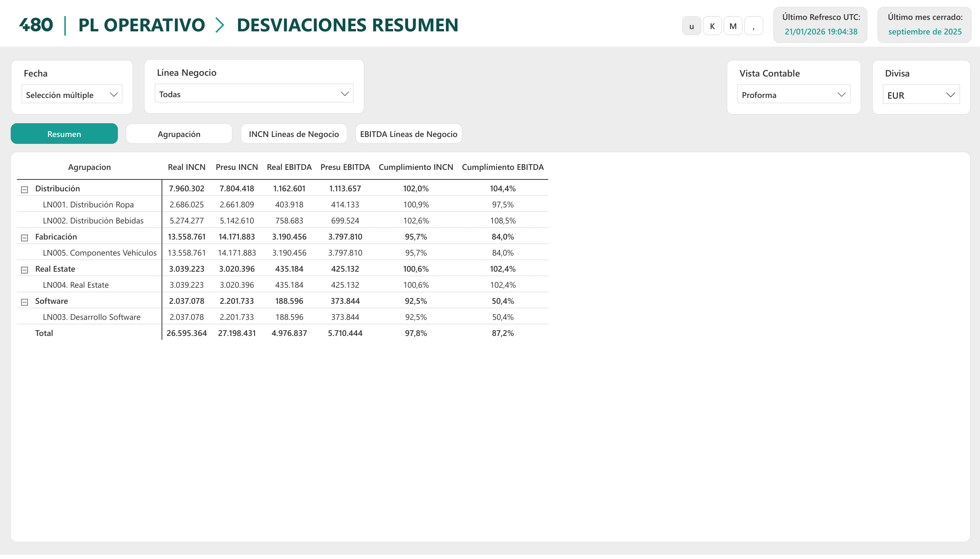The height and width of the screenshot is (559, 980).
Task: Sort by Cumplimiento INCN column header
Action: click(416, 167)
